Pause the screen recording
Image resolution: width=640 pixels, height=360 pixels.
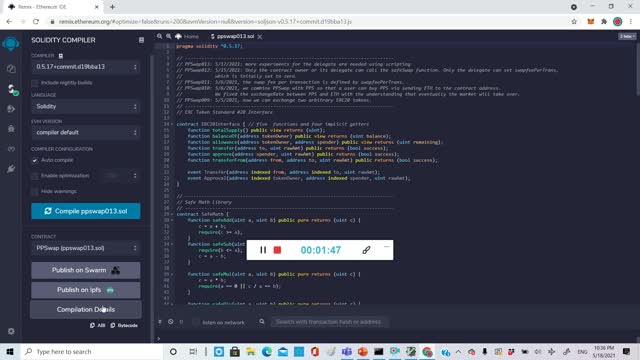[263, 250]
